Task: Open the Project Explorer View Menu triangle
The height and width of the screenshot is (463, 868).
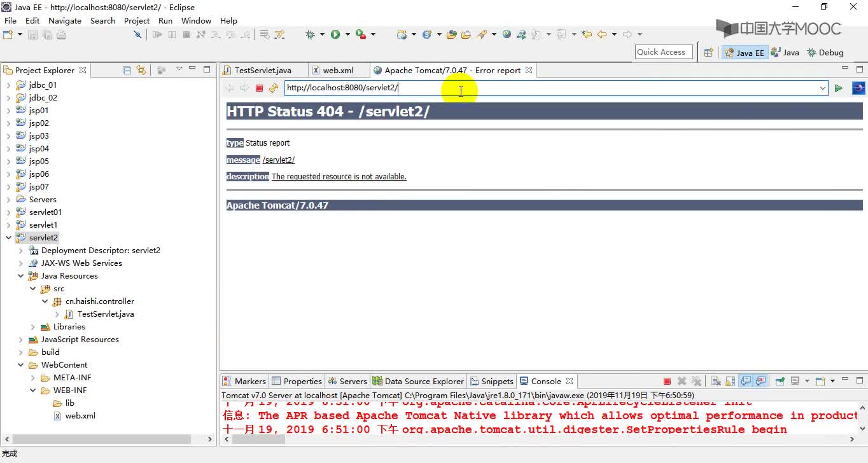Action: click(x=179, y=69)
